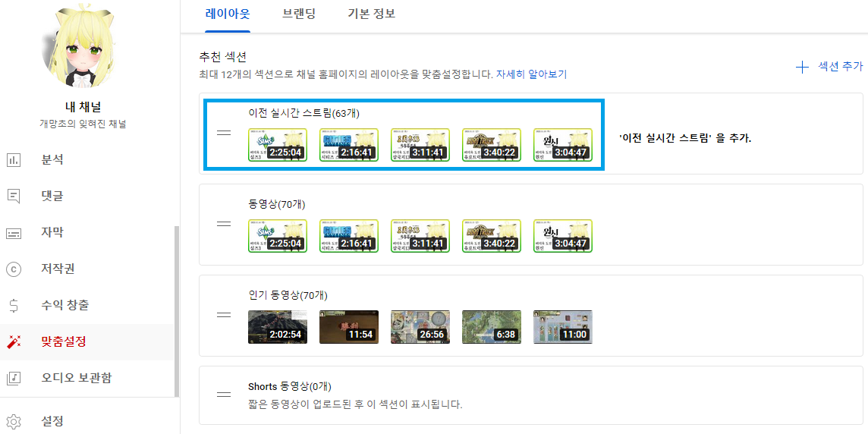The height and width of the screenshot is (434, 868).
Task: Open the 11:54 popular video thumbnail
Action: 349,326
